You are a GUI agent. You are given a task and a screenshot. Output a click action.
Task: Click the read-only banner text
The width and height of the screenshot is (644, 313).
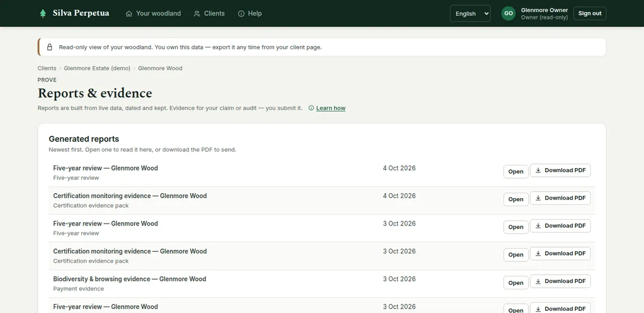[x=191, y=47]
